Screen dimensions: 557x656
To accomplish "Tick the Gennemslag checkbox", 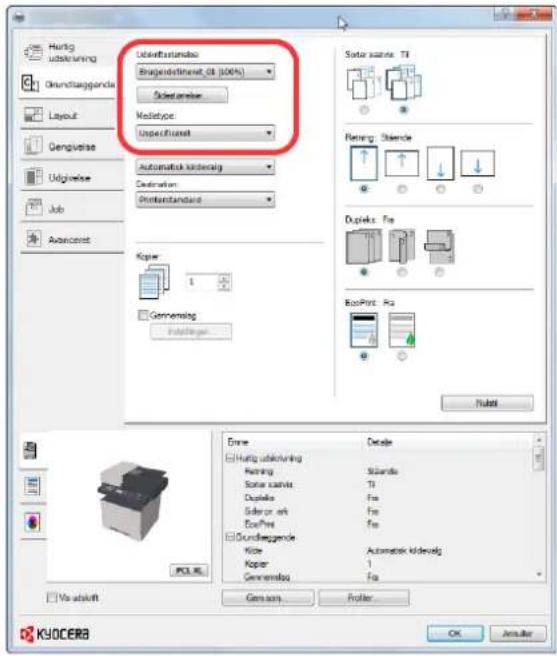I will click(x=143, y=315).
